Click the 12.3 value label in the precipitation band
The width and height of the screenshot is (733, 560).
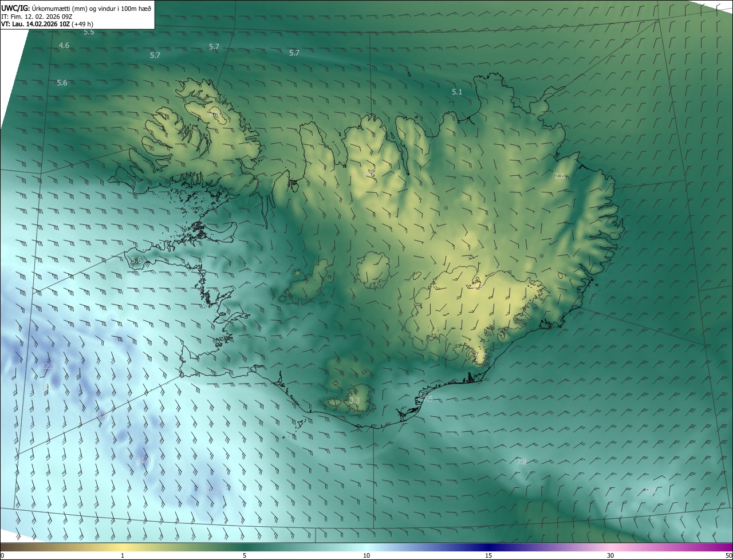(48, 366)
